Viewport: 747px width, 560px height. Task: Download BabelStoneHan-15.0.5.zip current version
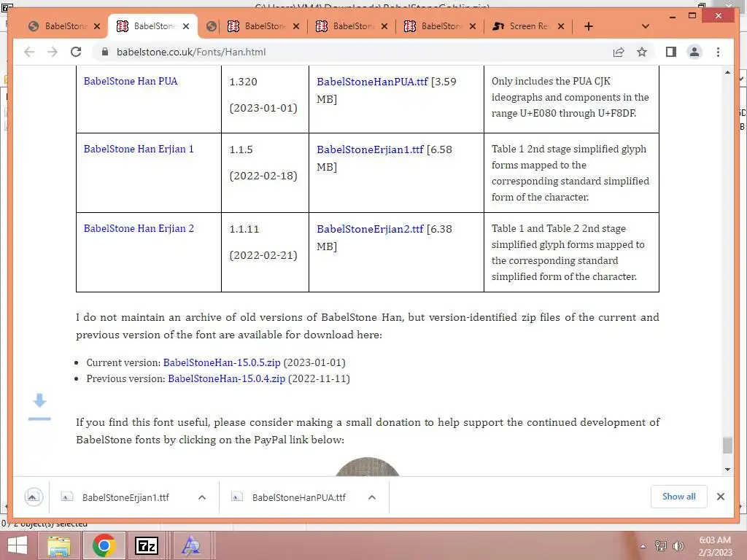tap(222, 362)
